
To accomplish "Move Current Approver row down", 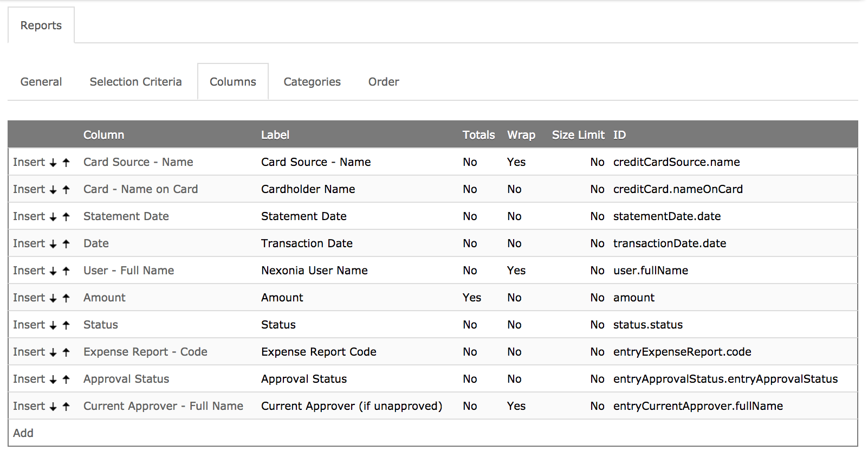I will pyautogui.click(x=53, y=407).
